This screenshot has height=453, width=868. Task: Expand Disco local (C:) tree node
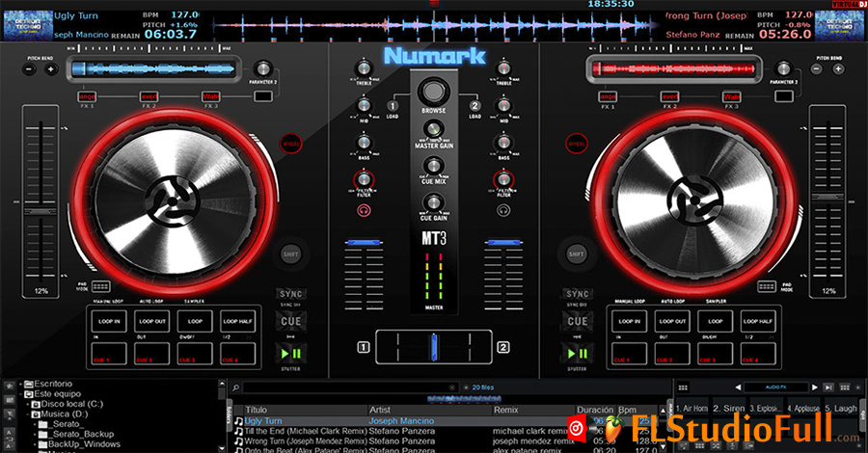point(28,404)
